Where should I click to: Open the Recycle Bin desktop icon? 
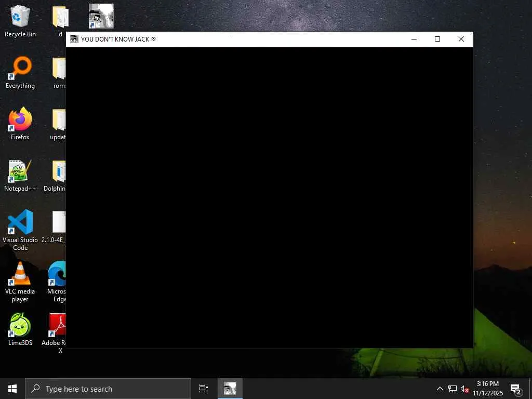[20, 21]
